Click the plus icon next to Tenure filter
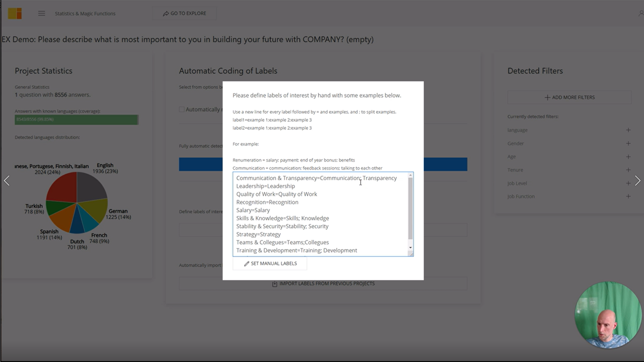644x362 pixels. (628, 170)
